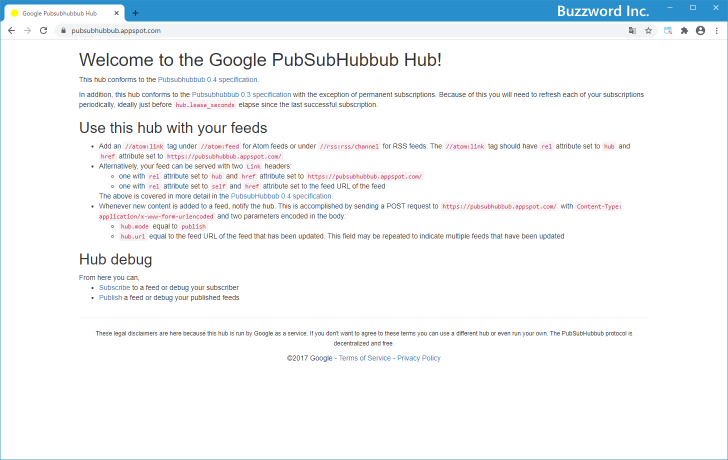Image resolution: width=728 pixels, height=460 pixels.
Task: Click the application/x-www-form-urlencoded code text
Action: (x=156, y=217)
